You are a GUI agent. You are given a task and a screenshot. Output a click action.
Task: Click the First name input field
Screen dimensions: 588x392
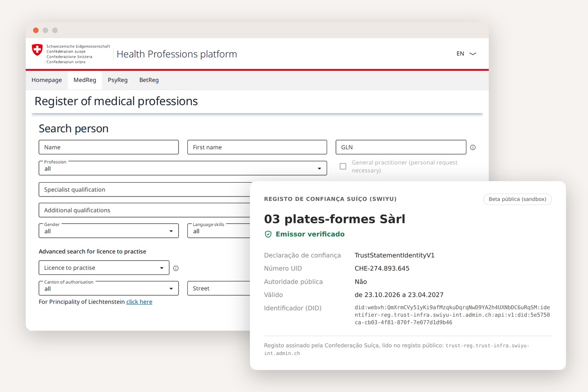click(x=257, y=147)
